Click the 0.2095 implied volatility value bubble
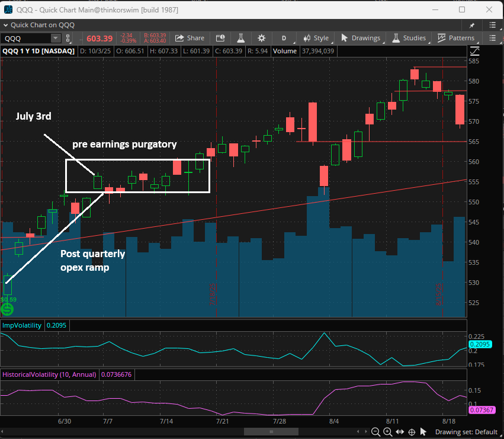 click(480, 344)
